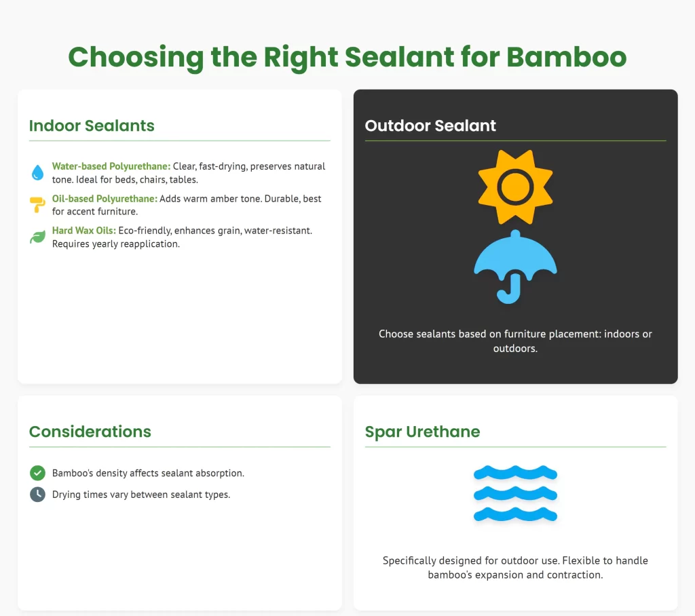Screen dimensions: 695x616
Task: Click the drying times vary text
Action: coord(141,495)
